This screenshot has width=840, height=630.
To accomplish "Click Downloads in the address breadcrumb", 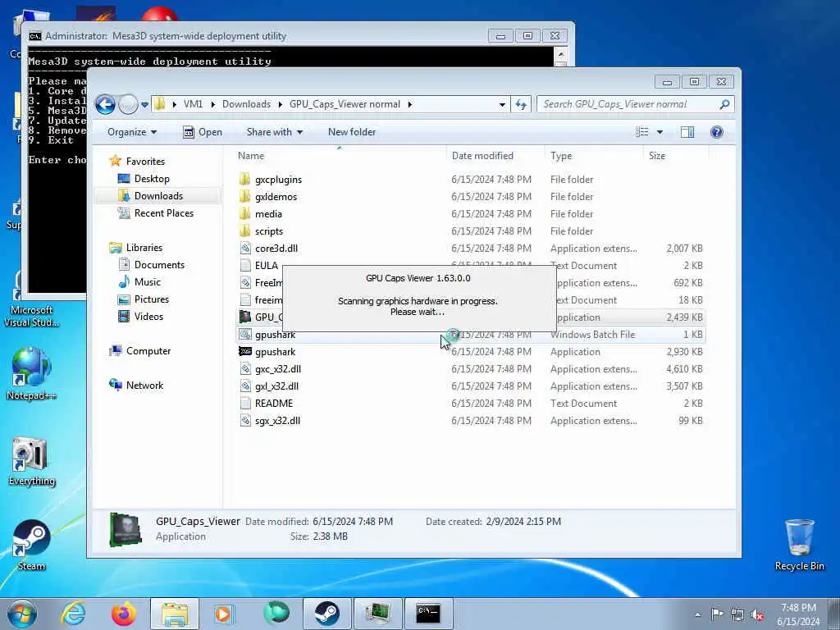I will [x=246, y=104].
